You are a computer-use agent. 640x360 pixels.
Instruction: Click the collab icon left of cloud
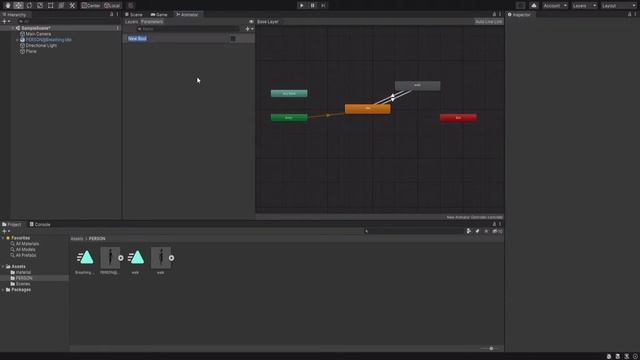point(520,5)
